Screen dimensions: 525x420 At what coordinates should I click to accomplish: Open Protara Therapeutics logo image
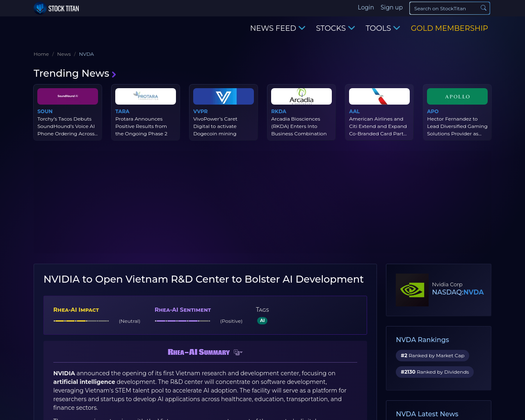pyautogui.click(x=146, y=96)
